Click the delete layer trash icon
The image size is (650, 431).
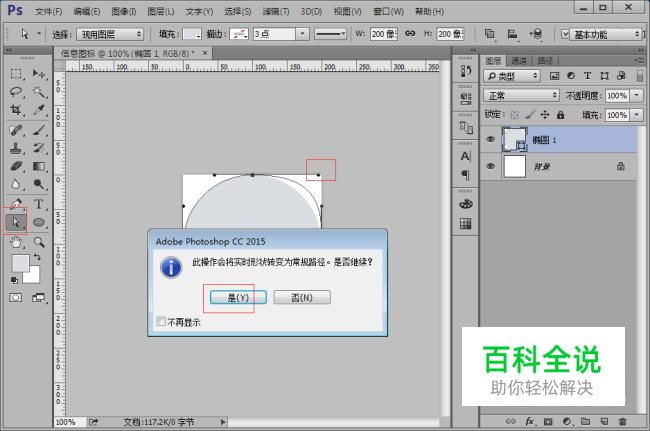pos(622,421)
